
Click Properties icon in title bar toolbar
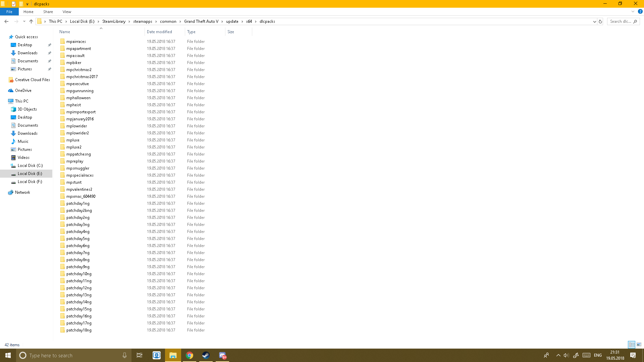point(14,4)
